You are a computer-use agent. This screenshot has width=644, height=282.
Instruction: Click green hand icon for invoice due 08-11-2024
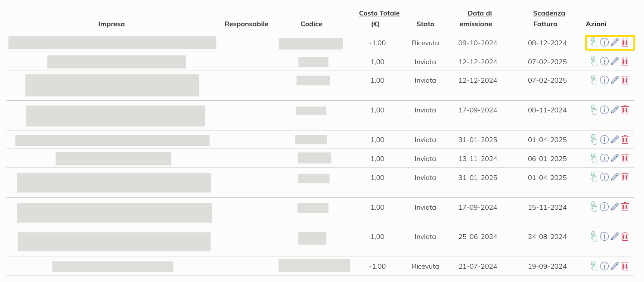tap(594, 110)
